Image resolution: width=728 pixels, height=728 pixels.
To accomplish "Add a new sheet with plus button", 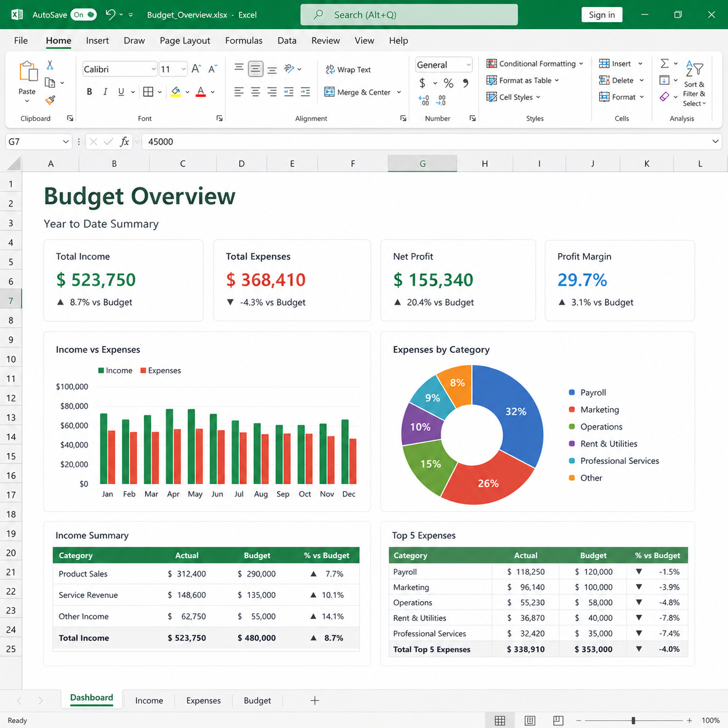I will pyautogui.click(x=315, y=701).
